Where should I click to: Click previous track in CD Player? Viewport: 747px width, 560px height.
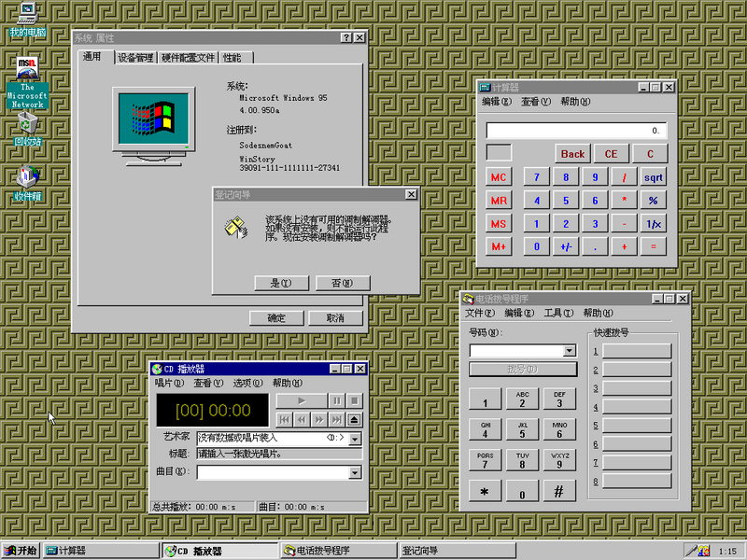tap(285, 419)
